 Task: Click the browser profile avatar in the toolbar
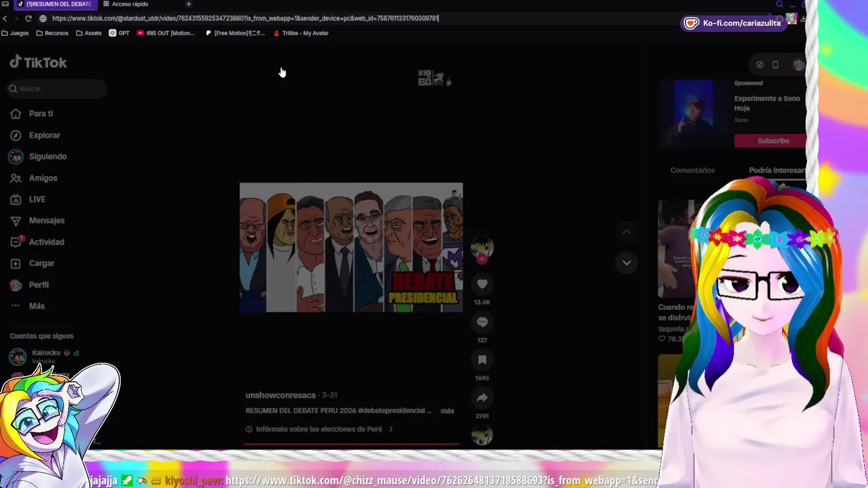click(791, 18)
